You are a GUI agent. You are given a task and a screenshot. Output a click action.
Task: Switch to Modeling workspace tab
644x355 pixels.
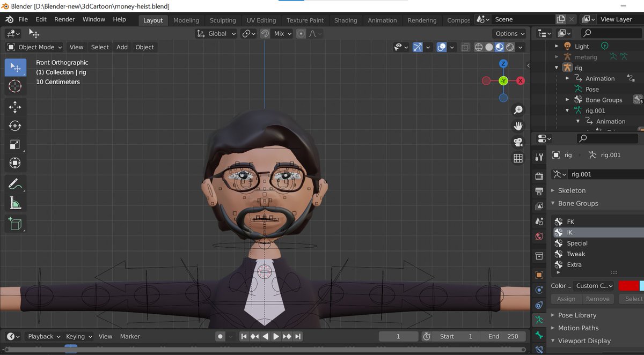click(x=186, y=20)
